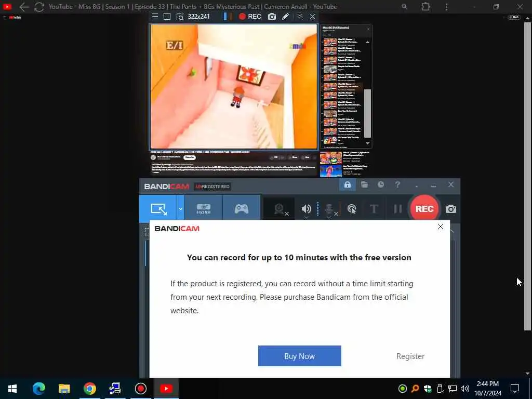Click the find window magnifier icon on capture bar

[x=179, y=17]
